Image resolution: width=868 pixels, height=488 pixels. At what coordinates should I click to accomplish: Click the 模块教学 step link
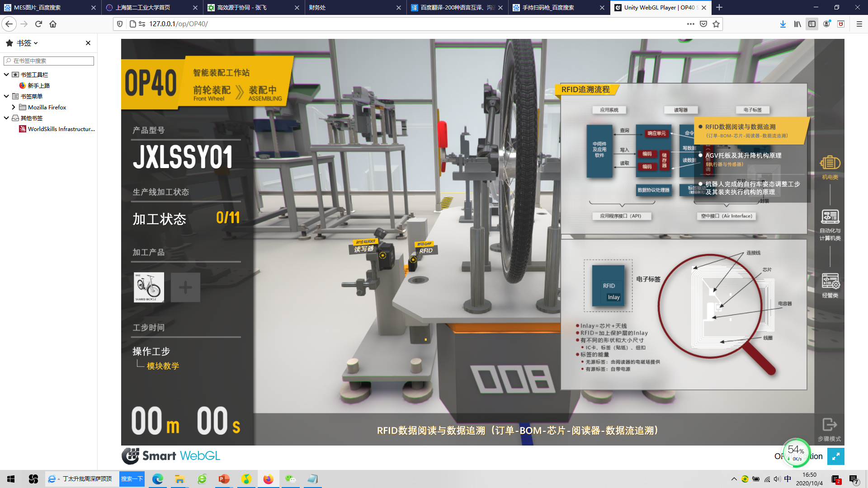[163, 366]
